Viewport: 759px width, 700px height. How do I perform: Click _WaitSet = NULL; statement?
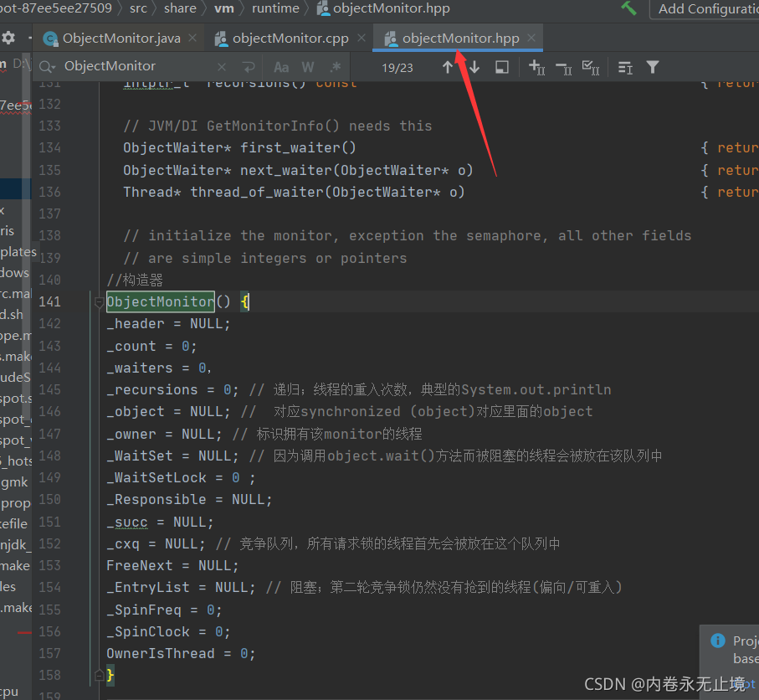pos(172,456)
